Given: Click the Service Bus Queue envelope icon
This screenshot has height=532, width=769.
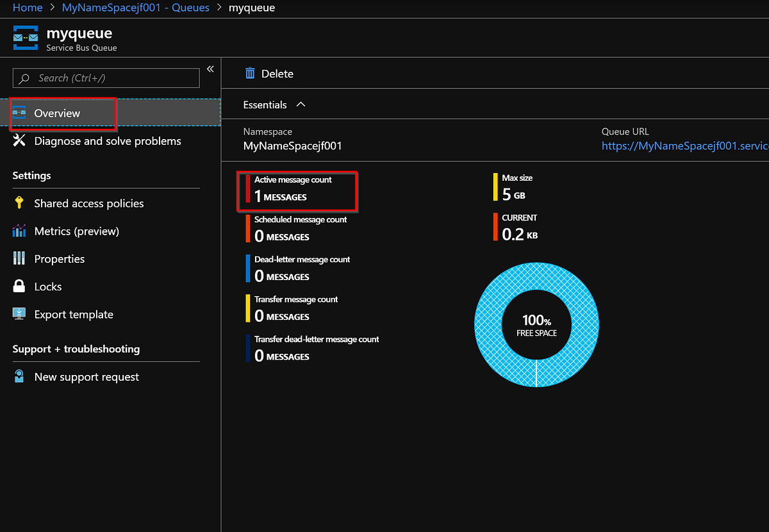Looking at the screenshot, I should [25, 37].
